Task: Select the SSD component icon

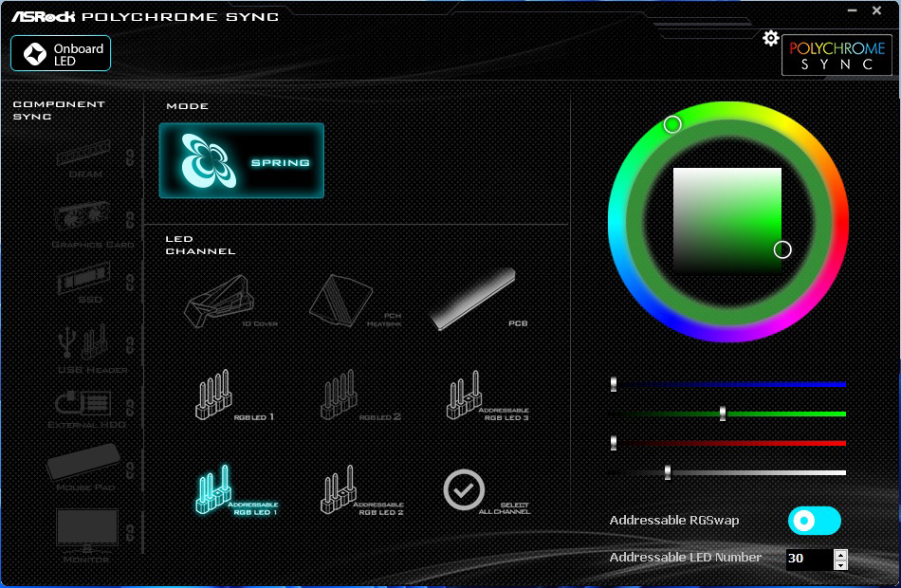Action: point(84,279)
